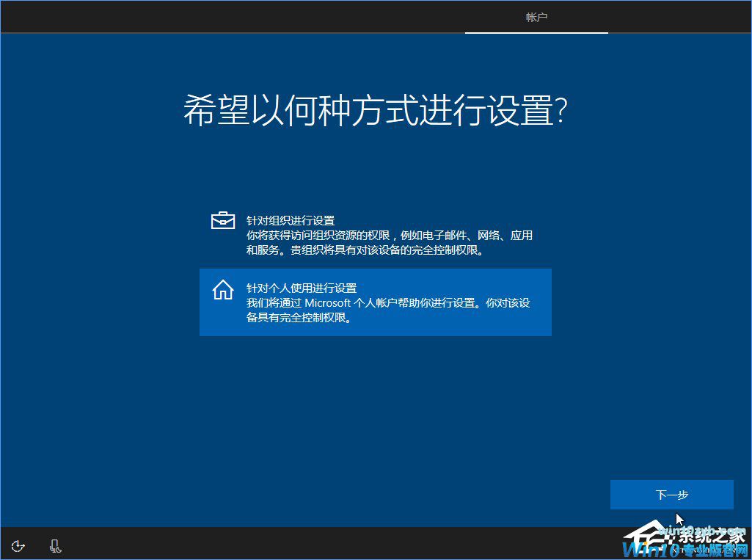Switch to the 帐户 tab
The height and width of the screenshot is (560, 752).
[x=536, y=17]
